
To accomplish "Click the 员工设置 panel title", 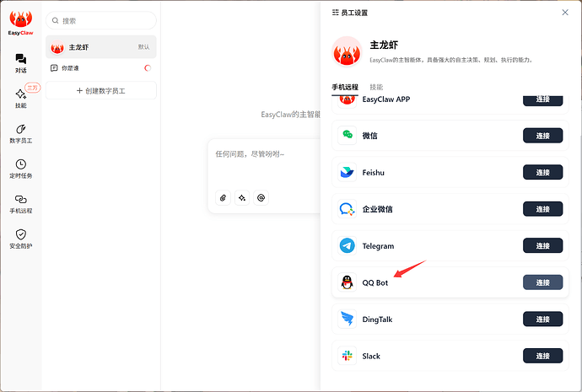I will pos(354,13).
